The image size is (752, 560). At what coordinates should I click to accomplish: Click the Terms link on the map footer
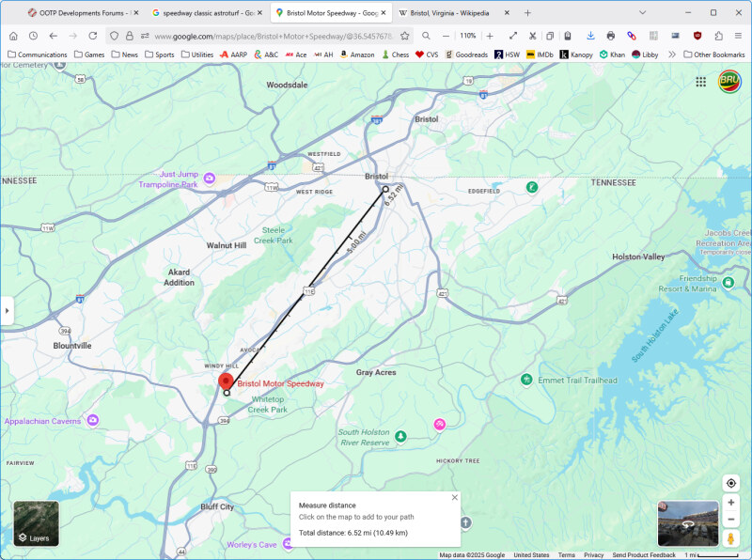567,554
